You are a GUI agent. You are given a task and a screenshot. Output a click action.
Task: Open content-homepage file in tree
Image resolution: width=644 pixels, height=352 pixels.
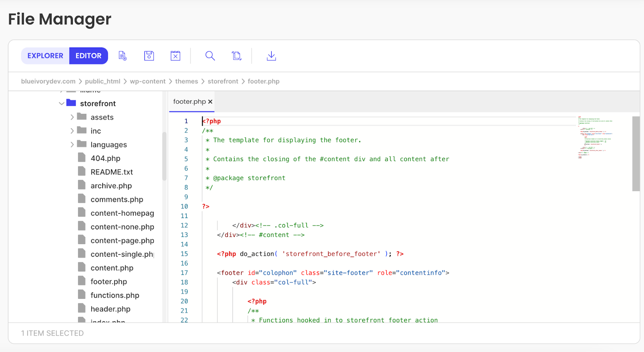(122, 213)
